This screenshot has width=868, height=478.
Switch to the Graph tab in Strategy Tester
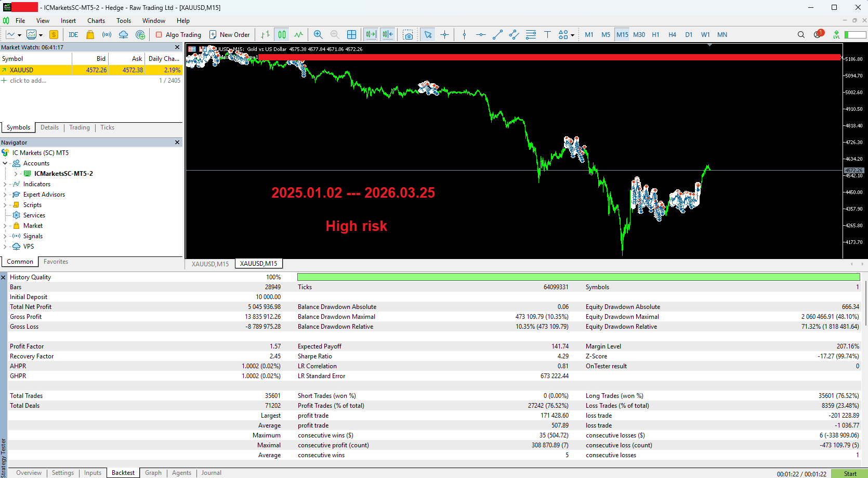[x=153, y=473]
